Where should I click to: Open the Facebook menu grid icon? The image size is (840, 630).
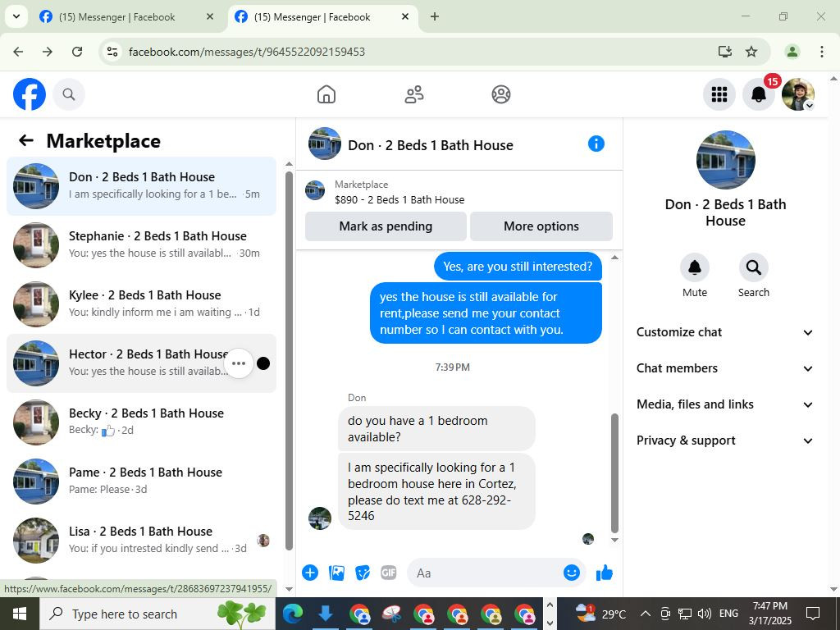(x=719, y=94)
